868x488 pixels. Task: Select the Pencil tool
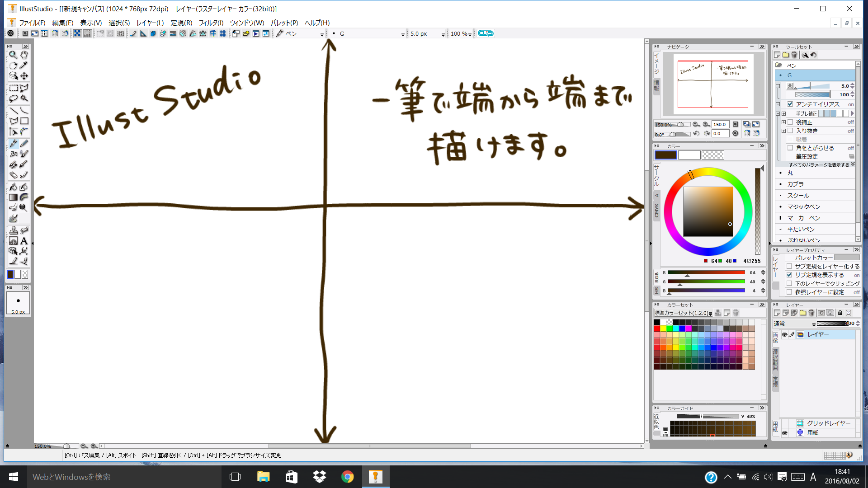coord(24,143)
